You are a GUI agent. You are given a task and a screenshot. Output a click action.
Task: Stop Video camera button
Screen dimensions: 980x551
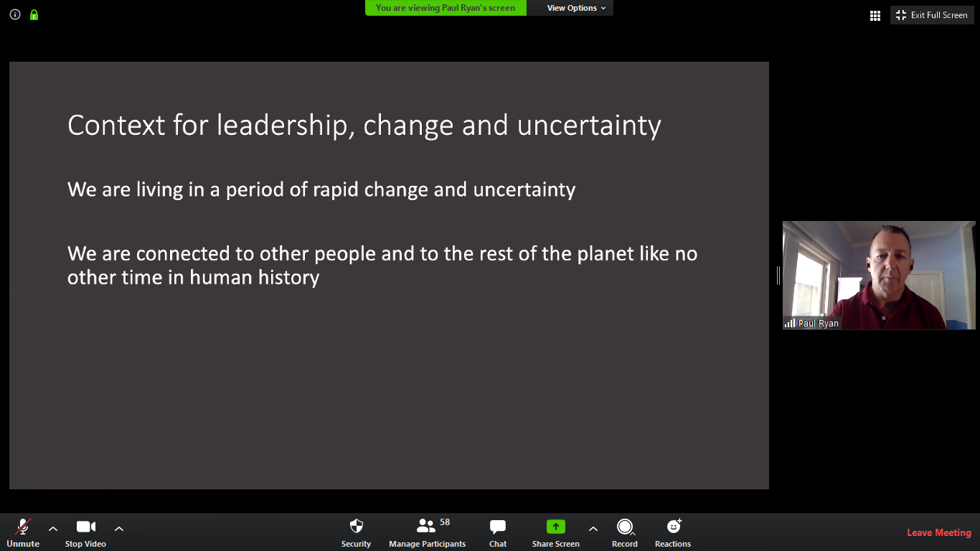[x=85, y=532]
